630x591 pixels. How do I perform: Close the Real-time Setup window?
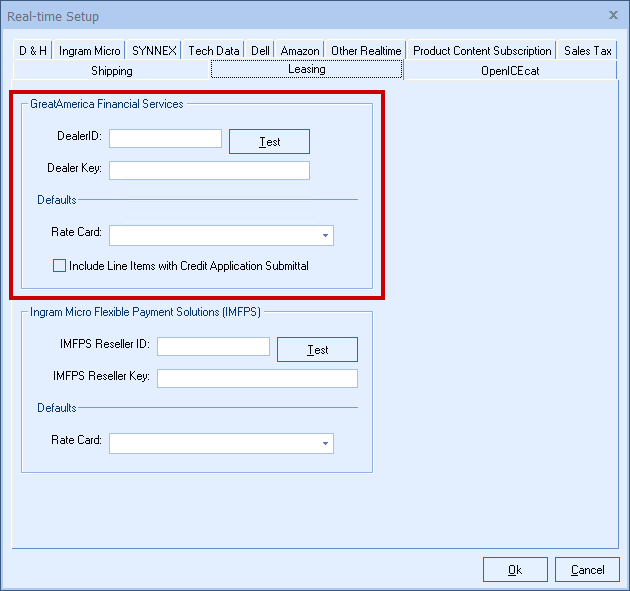[x=613, y=15]
